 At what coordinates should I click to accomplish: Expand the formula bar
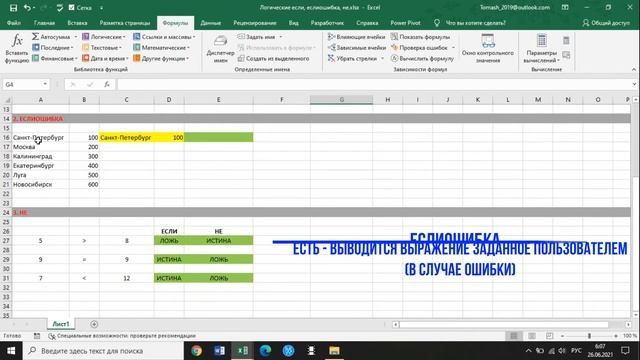pos(634,84)
